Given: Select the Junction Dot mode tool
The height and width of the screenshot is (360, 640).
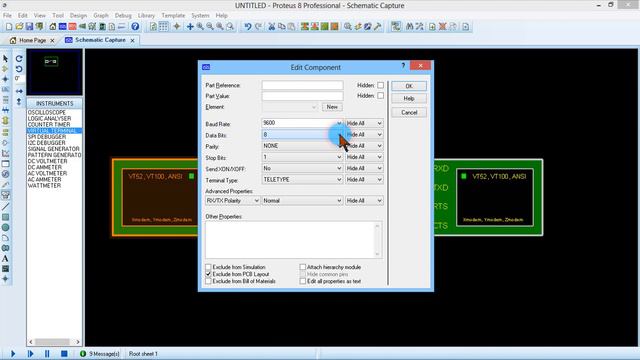Looking at the screenshot, I should click(5, 79).
